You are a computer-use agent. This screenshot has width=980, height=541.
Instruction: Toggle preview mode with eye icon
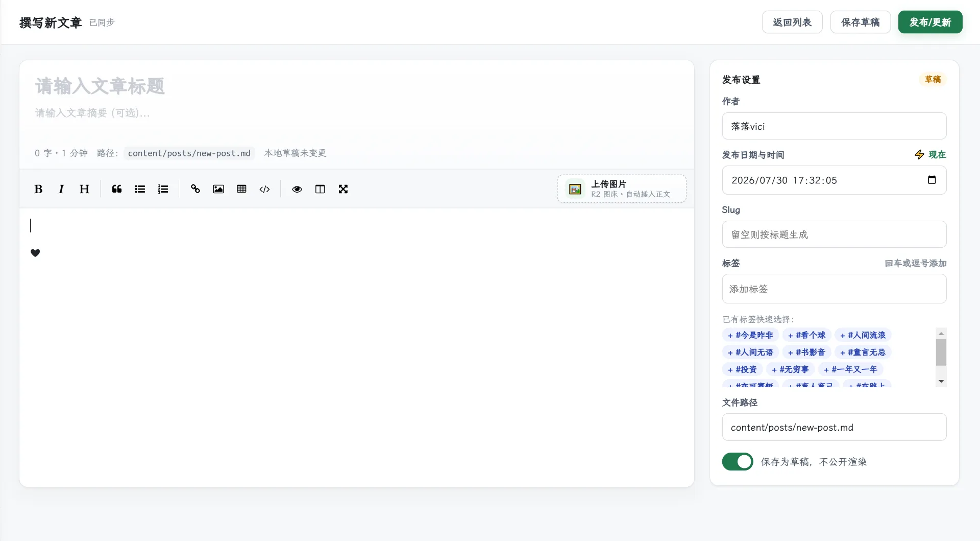tap(297, 189)
